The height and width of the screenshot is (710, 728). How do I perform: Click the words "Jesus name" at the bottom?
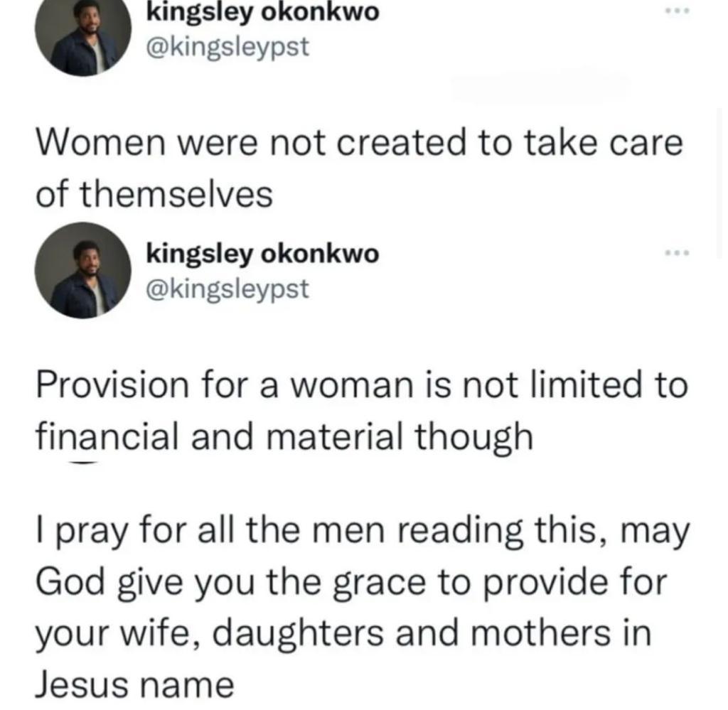134,685
